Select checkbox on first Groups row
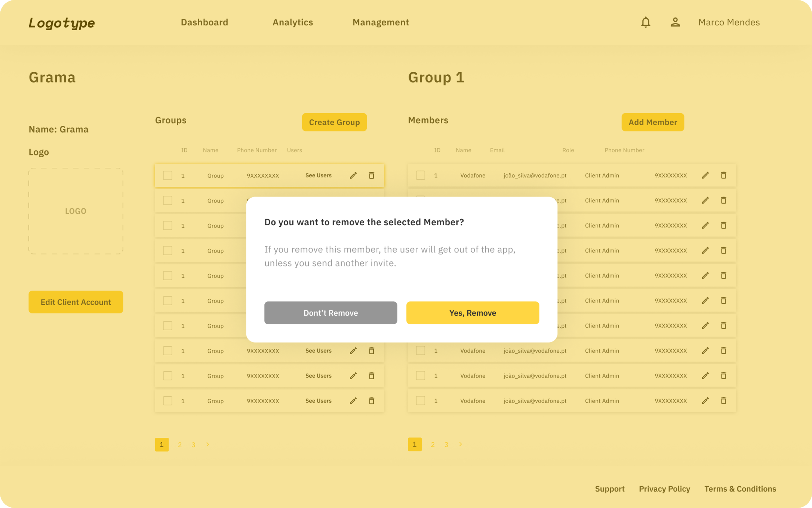 tap(167, 175)
